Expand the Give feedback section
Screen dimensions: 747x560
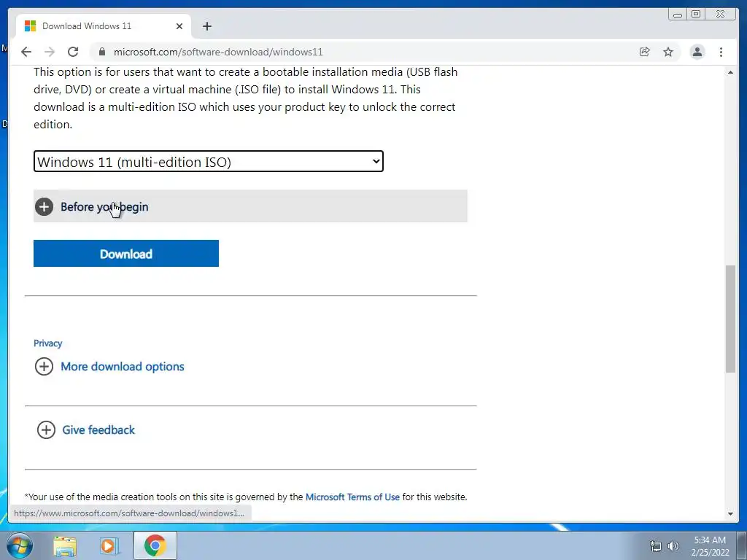[x=86, y=429]
